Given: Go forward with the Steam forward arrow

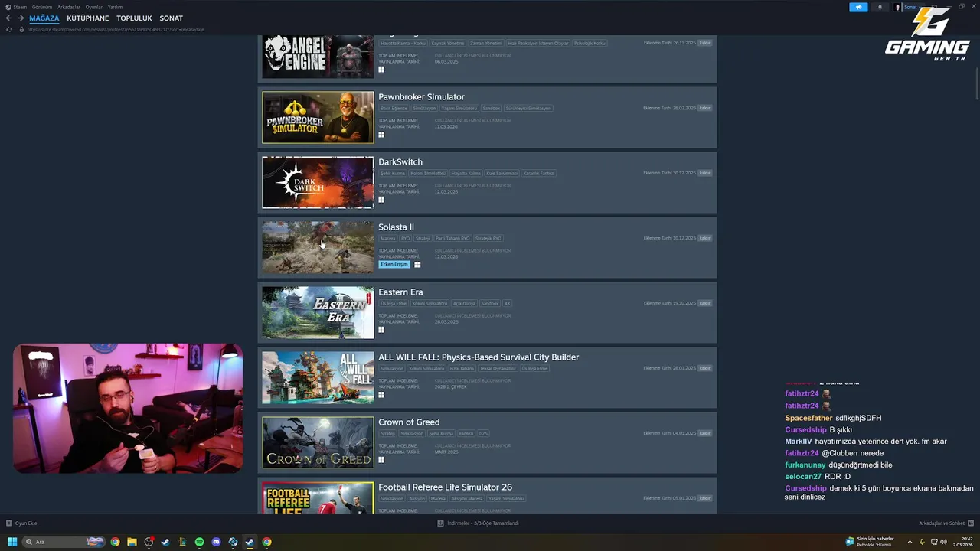Looking at the screenshot, I should 21,18.
